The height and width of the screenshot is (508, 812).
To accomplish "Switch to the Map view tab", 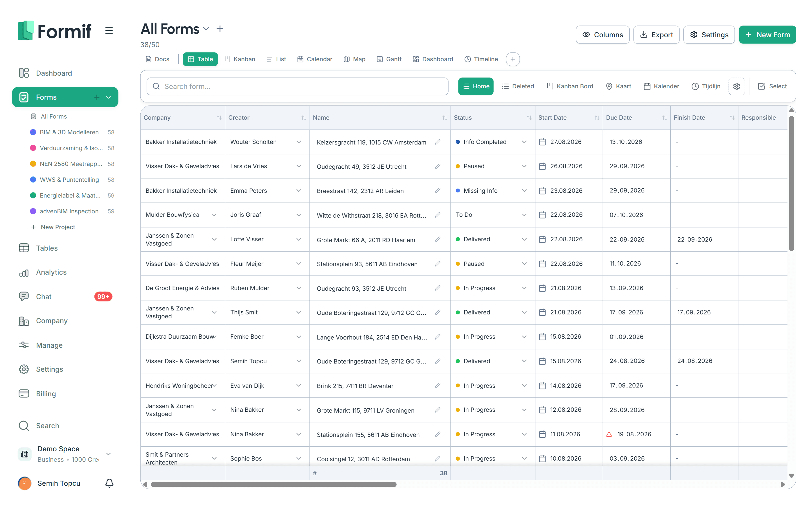I will pyautogui.click(x=354, y=59).
